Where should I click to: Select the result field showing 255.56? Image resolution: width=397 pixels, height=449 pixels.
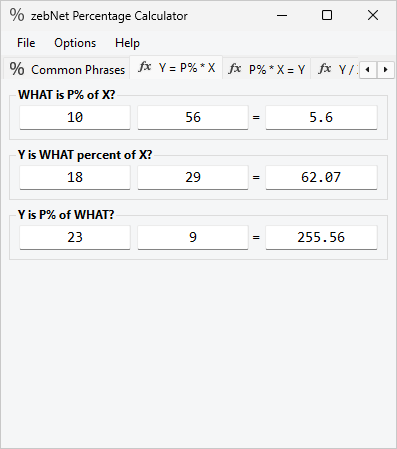[x=321, y=237]
